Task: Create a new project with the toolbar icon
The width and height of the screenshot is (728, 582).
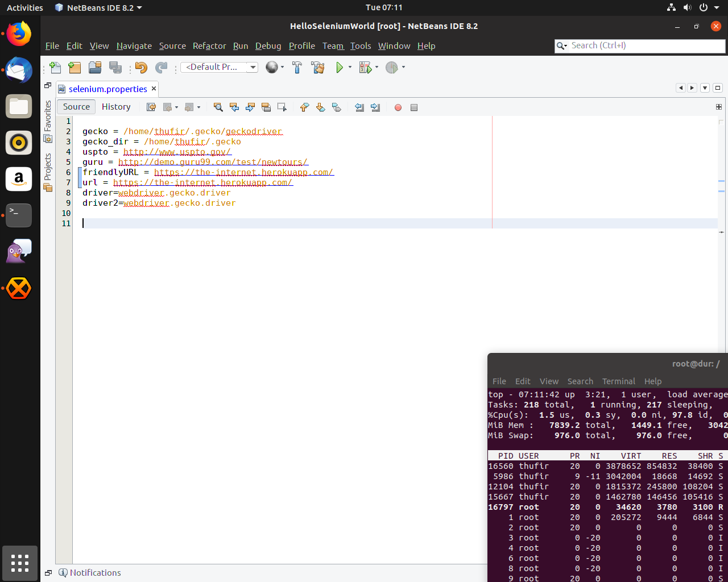Action: tap(75, 67)
